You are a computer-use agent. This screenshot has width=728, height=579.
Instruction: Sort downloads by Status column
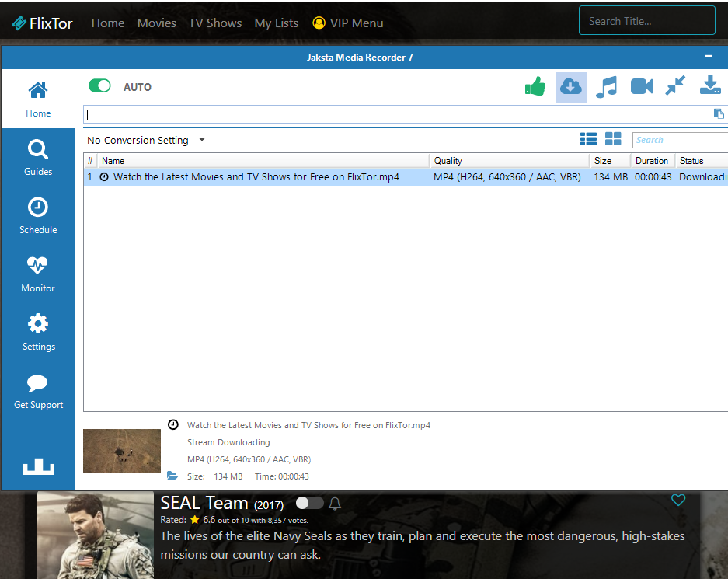coord(702,161)
